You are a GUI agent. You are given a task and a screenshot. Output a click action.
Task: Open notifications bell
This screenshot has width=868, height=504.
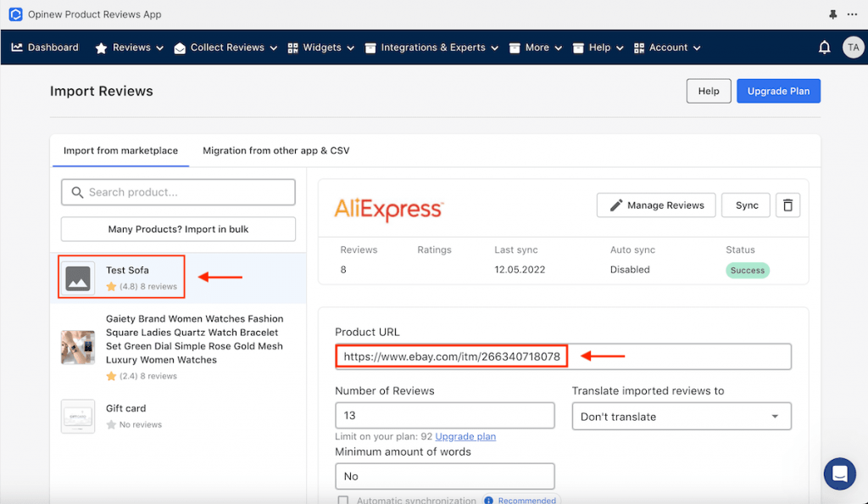click(x=824, y=48)
